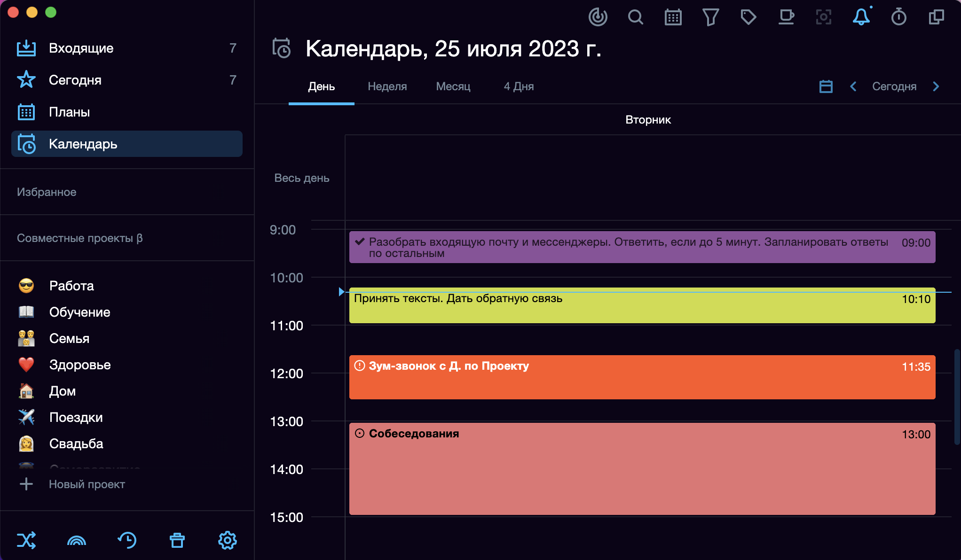Start the stopwatch timer icon
961x560 pixels.
pyautogui.click(x=898, y=17)
